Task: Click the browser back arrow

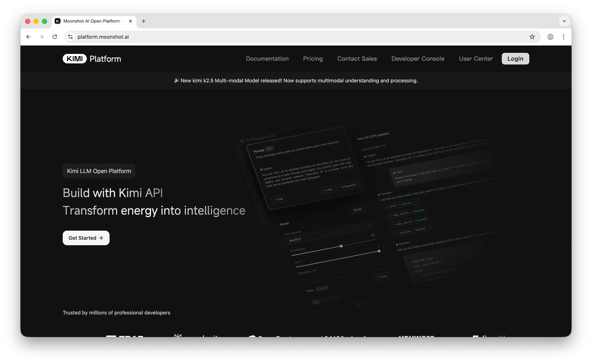Action: point(28,37)
